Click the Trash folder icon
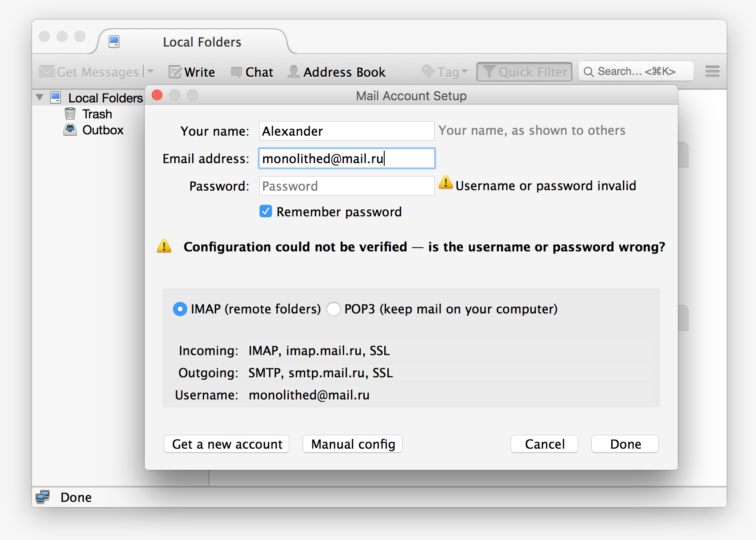The height and width of the screenshot is (540, 756). tap(70, 114)
